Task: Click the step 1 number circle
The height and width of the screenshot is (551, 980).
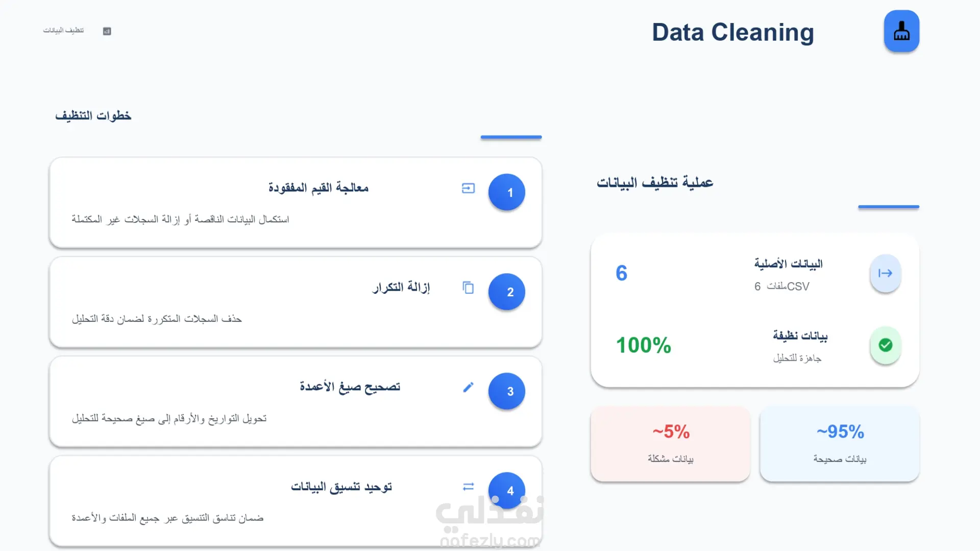Action: point(506,192)
